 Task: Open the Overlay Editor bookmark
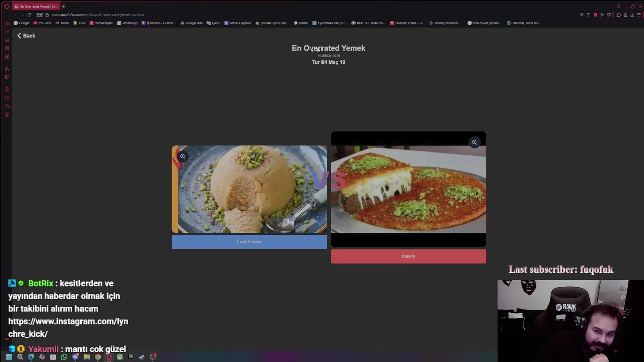(408, 23)
